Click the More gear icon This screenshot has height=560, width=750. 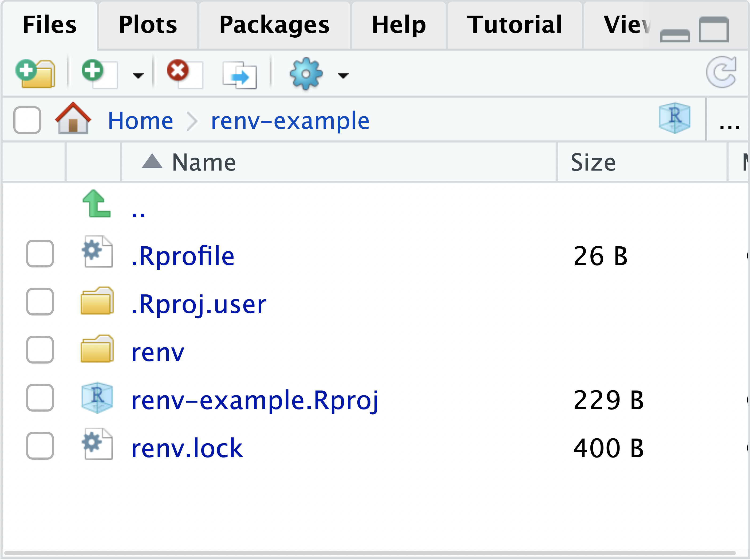tap(306, 74)
